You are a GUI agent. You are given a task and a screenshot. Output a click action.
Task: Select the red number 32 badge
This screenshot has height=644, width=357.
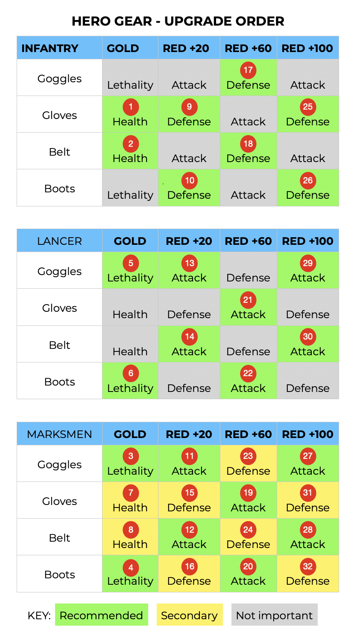point(307,566)
